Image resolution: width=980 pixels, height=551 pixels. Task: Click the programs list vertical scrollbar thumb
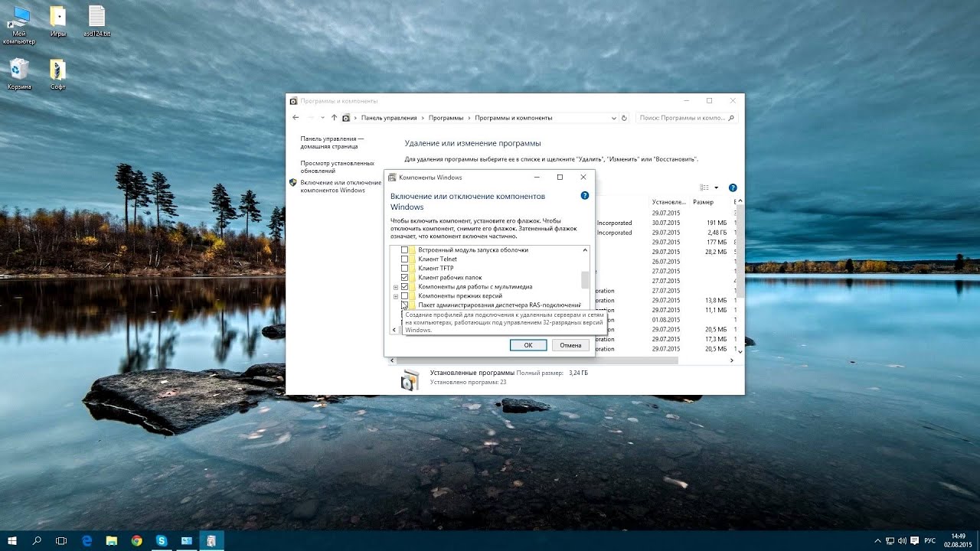(x=740, y=250)
